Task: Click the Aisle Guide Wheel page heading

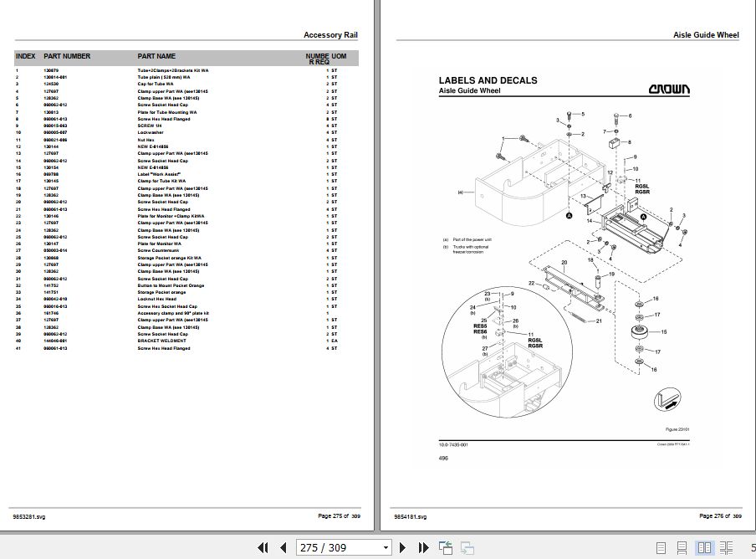Action: [x=707, y=34]
